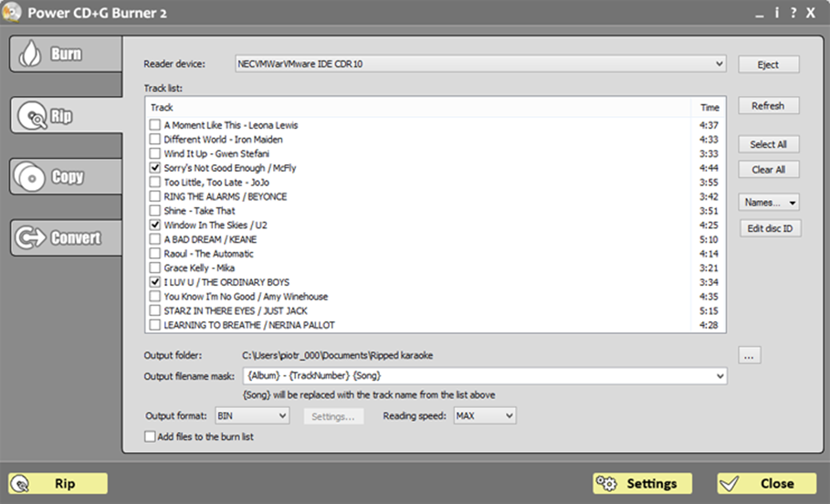The height and width of the screenshot is (504, 830).
Task: Click the time 5:10 of KEANE track
Action: tap(709, 239)
